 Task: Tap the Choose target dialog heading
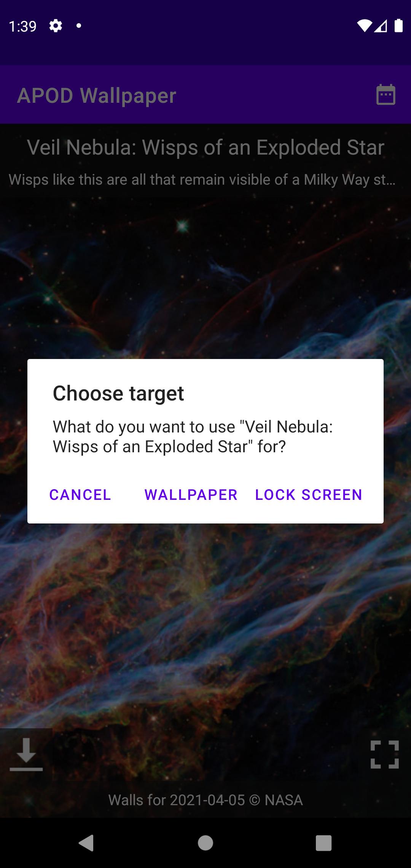point(118,393)
